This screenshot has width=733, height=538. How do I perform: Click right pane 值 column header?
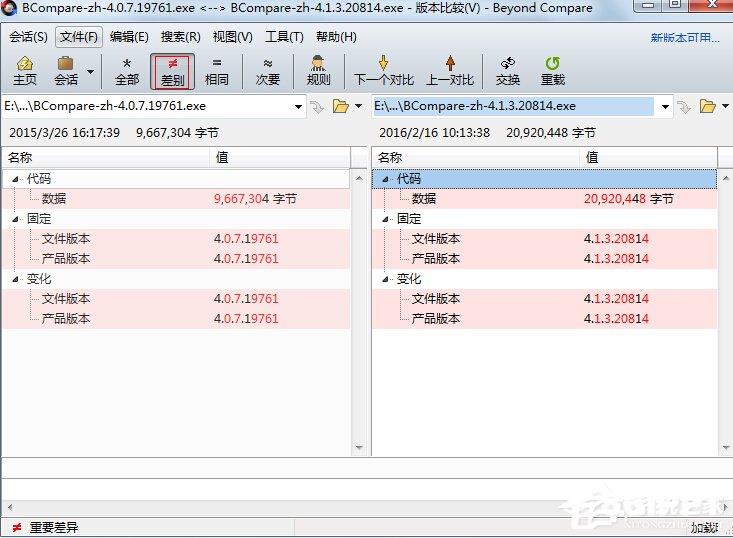(x=648, y=158)
